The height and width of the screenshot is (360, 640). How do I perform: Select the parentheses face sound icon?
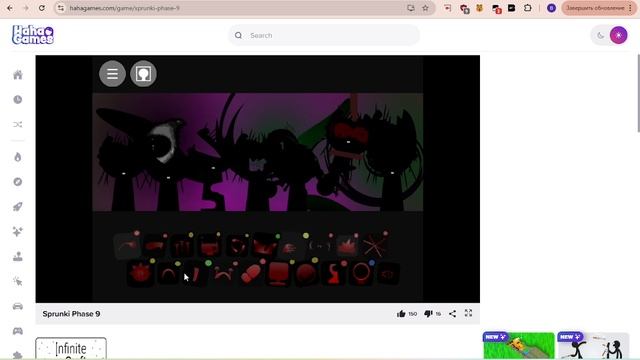pyautogui.click(x=320, y=246)
